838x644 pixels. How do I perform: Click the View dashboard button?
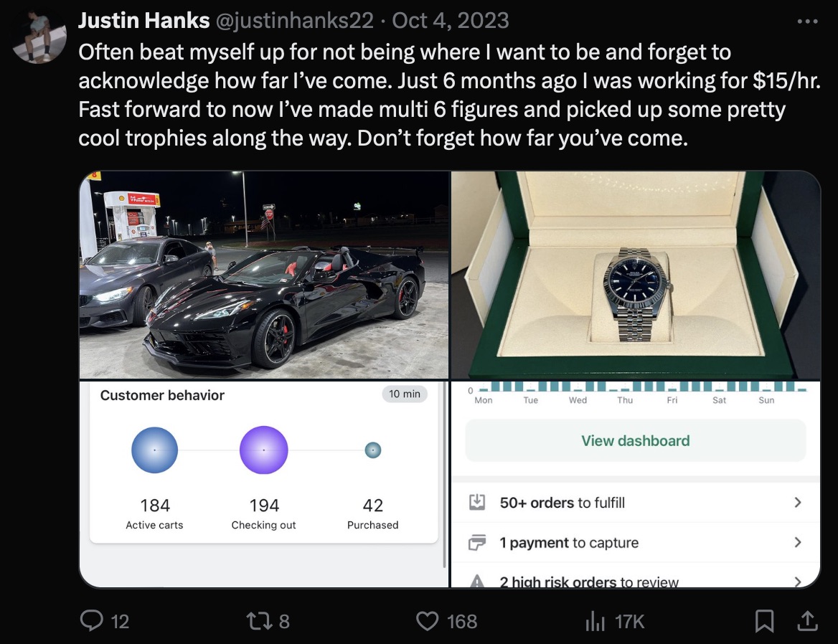point(635,441)
